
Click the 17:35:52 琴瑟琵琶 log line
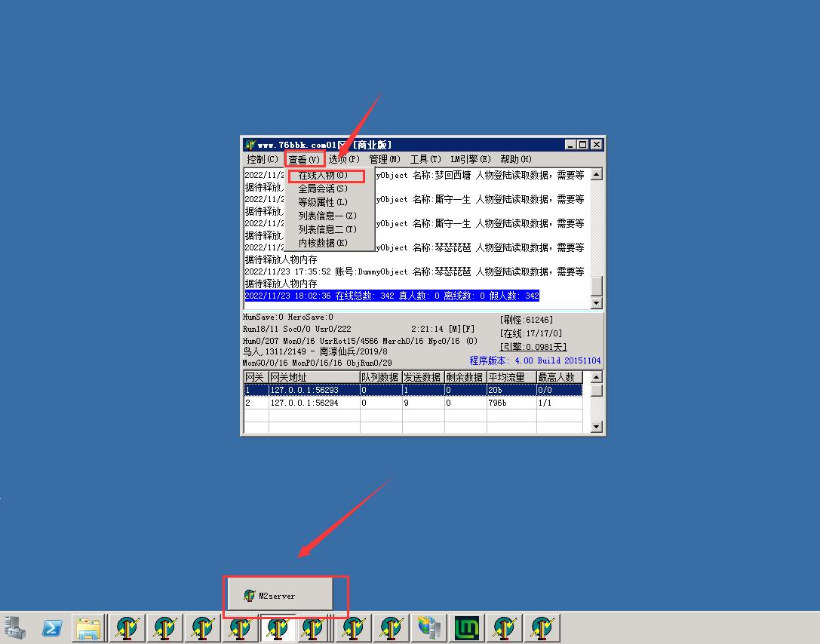tap(415, 278)
